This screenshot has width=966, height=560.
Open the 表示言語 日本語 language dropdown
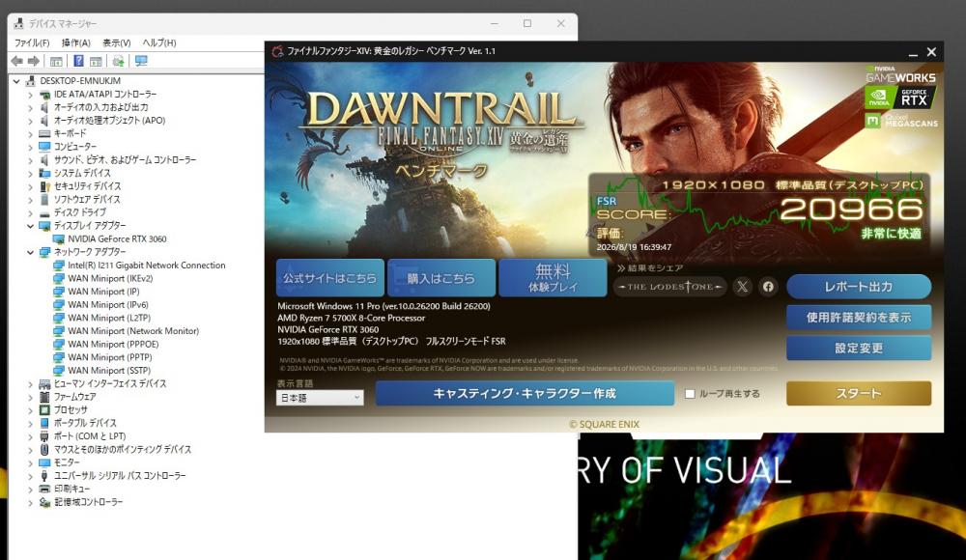click(x=320, y=398)
